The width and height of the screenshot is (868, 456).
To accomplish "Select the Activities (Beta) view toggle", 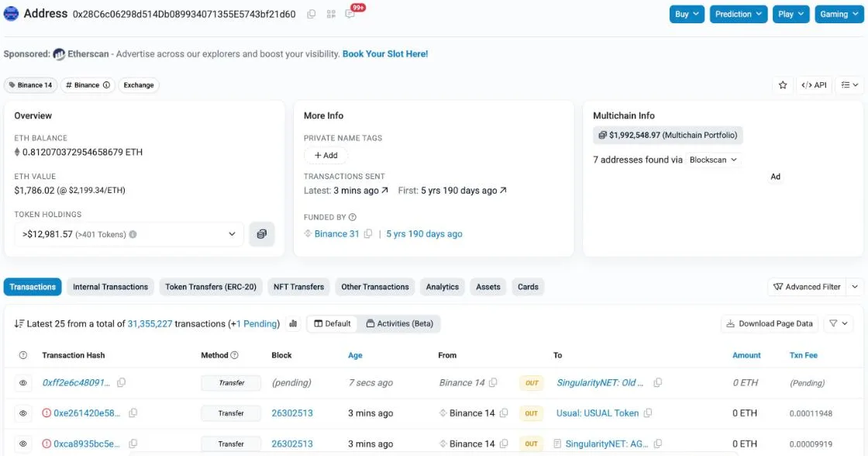I will [399, 323].
